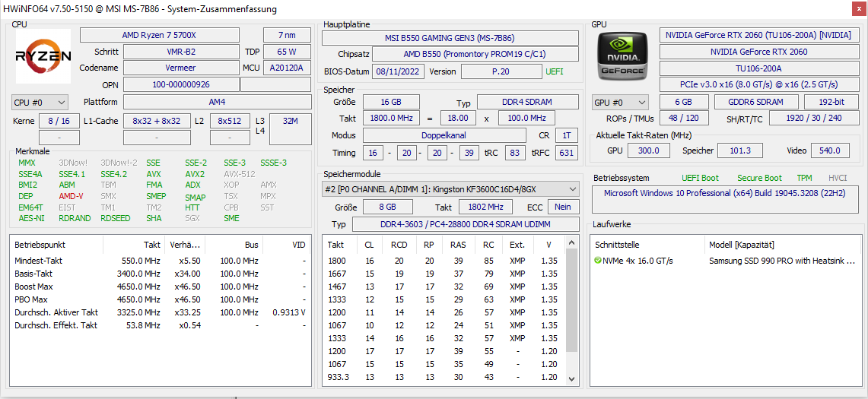The height and width of the screenshot is (399, 868).
Task: Select the Samsung SSD 990 PRO drive row
Action: pyautogui.click(x=726, y=261)
